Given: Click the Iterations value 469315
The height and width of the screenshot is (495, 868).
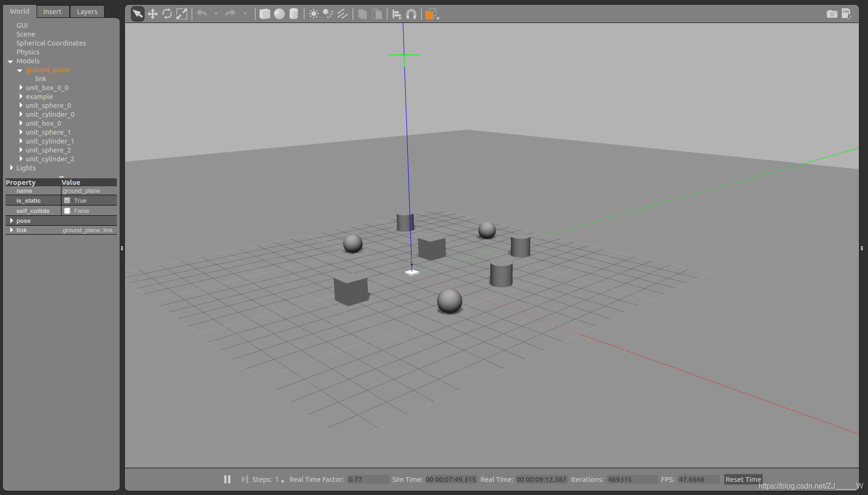Looking at the screenshot, I should tap(632, 480).
